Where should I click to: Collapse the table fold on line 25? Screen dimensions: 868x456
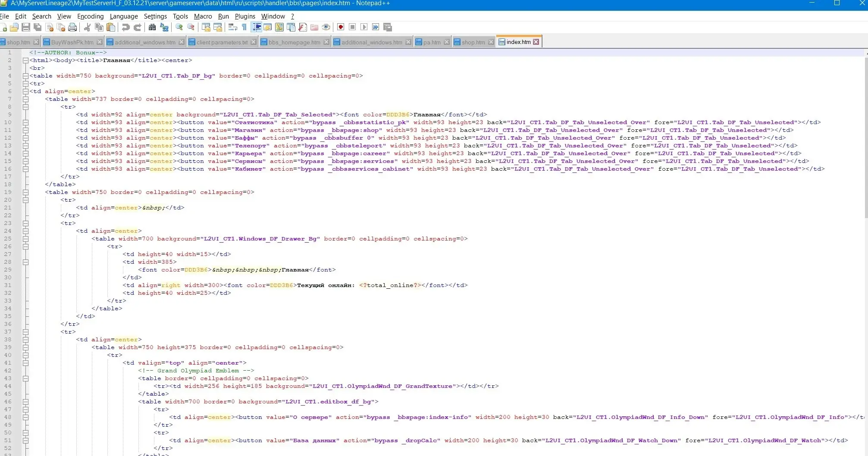point(25,239)
